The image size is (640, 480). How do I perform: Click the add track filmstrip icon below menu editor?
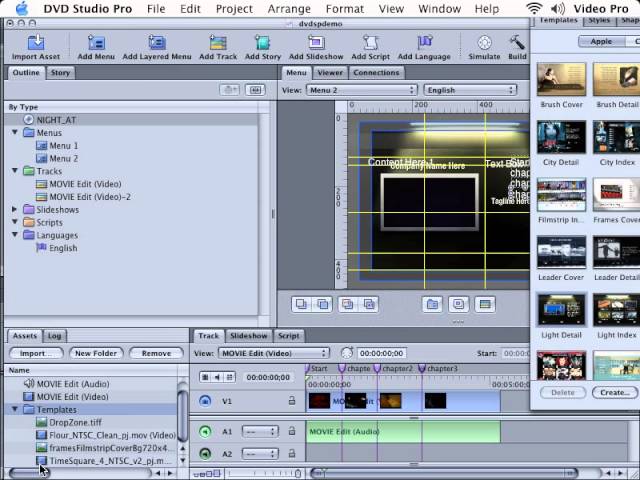click(x=485, y=304)
